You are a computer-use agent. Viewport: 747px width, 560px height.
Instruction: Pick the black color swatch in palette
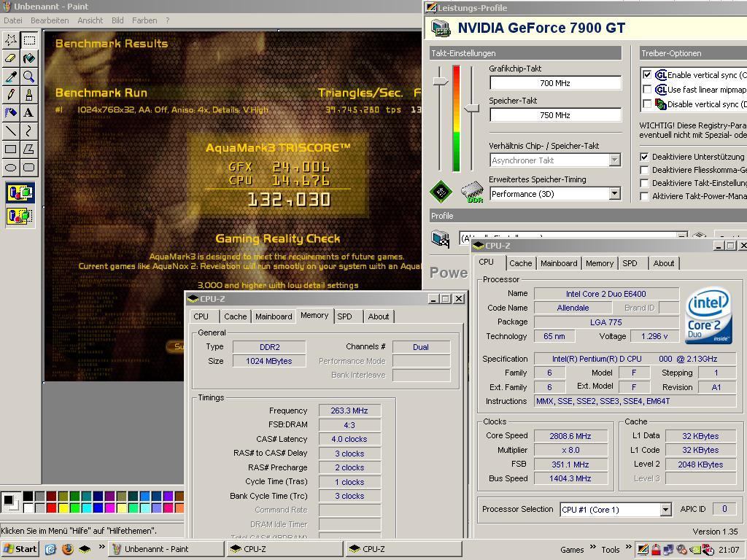coord(28,497)
